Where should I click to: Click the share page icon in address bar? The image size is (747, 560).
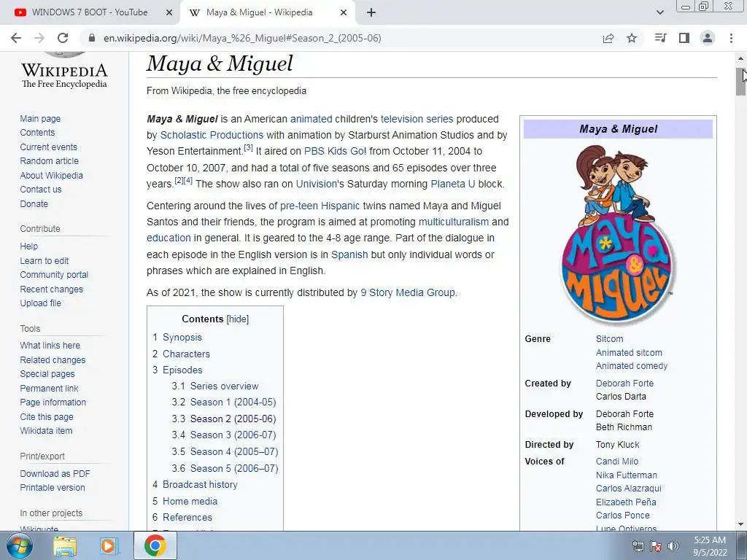tap(608, 38)
